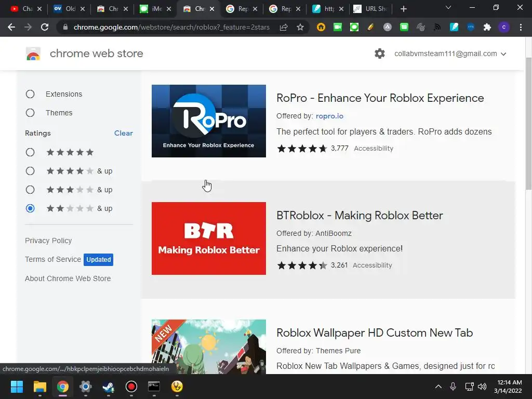
Task: Select the 2 stars & up rating filter
Action: coord(30,208)
